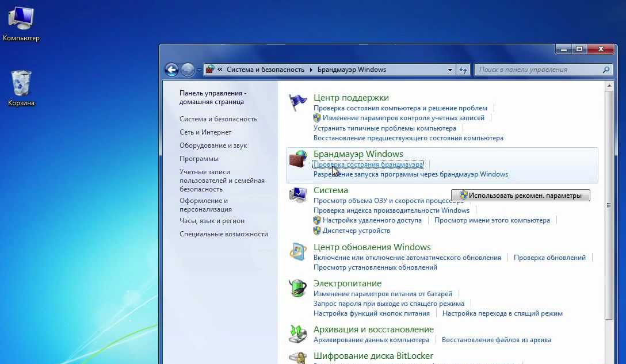Select Специальные возможности in sidebar

[224, 234]
